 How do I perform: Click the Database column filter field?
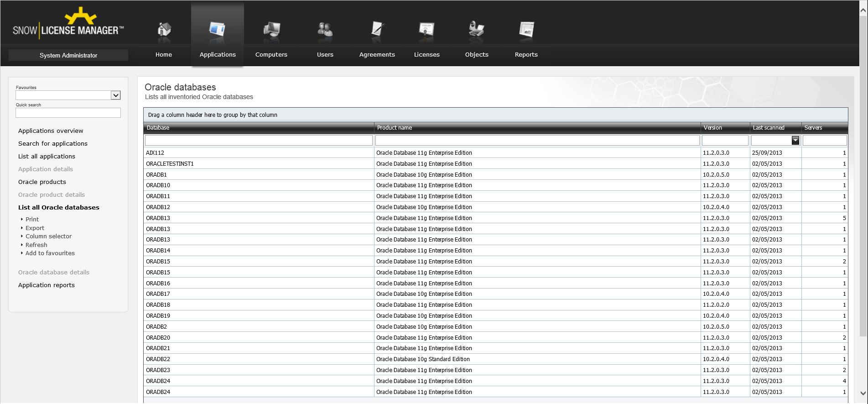click(x=259, y=141)
